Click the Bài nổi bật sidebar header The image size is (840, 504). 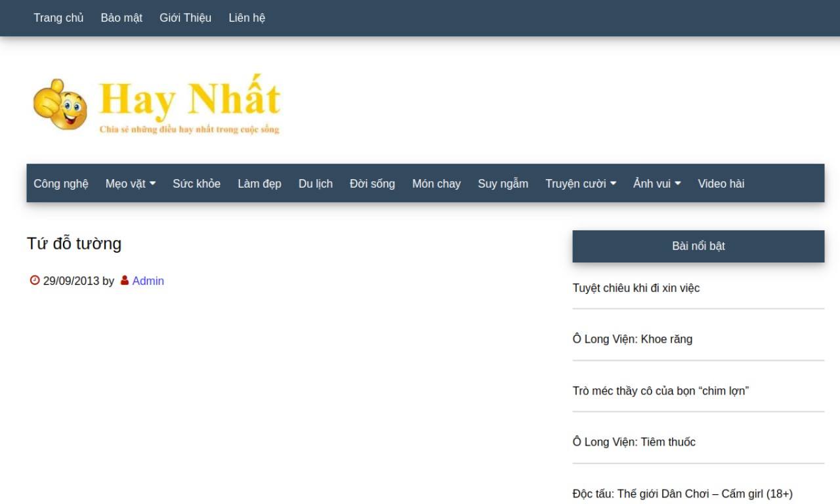(698, 246)
